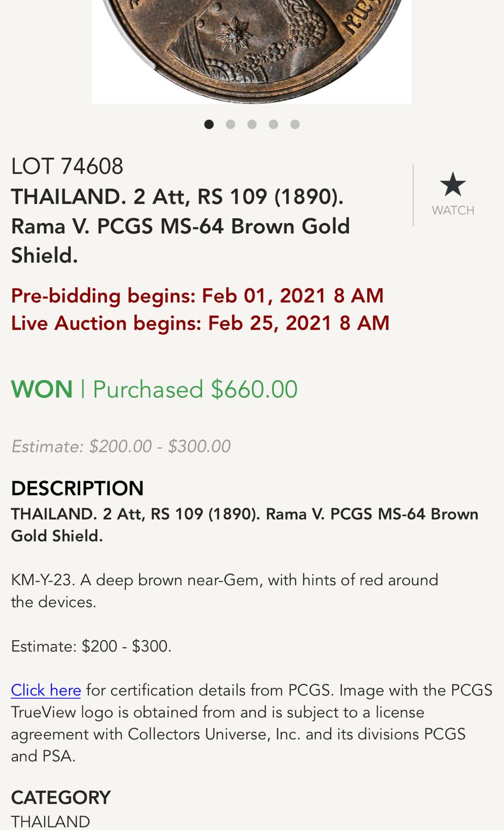This screenshot has width=504, height=830.
Task: Go to the second carousel image dot
Action: tap(230, 124)
